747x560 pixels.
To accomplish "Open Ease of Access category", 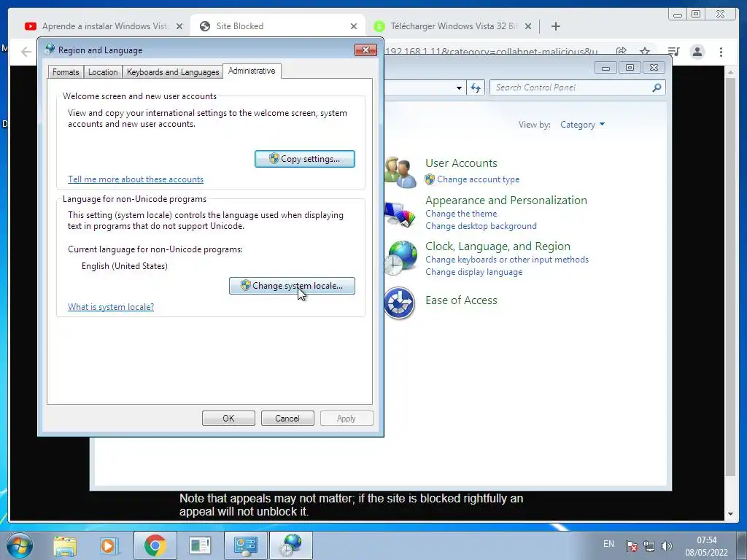I will tap(461, 300).
